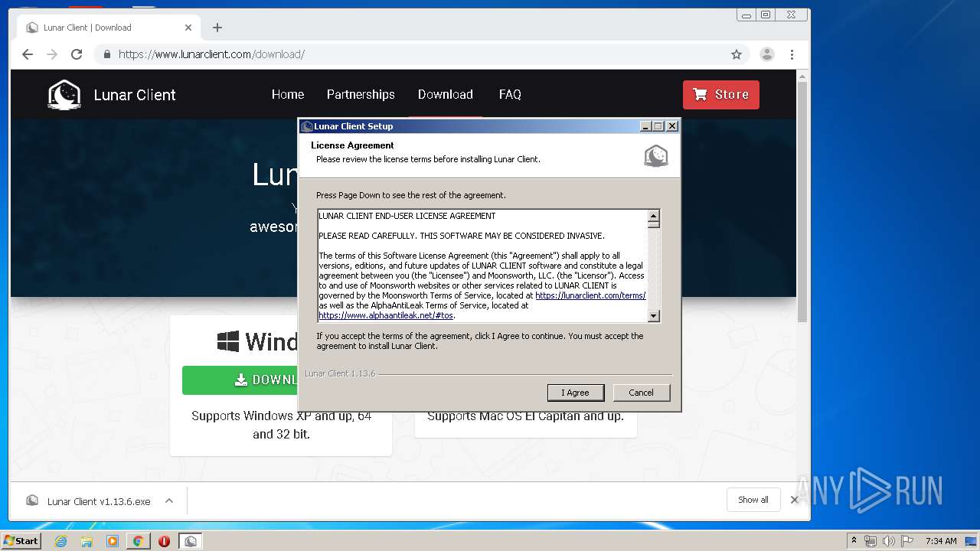The image size is (980, 551).
Task: Open the Home nav item
Action: [288, 94]
